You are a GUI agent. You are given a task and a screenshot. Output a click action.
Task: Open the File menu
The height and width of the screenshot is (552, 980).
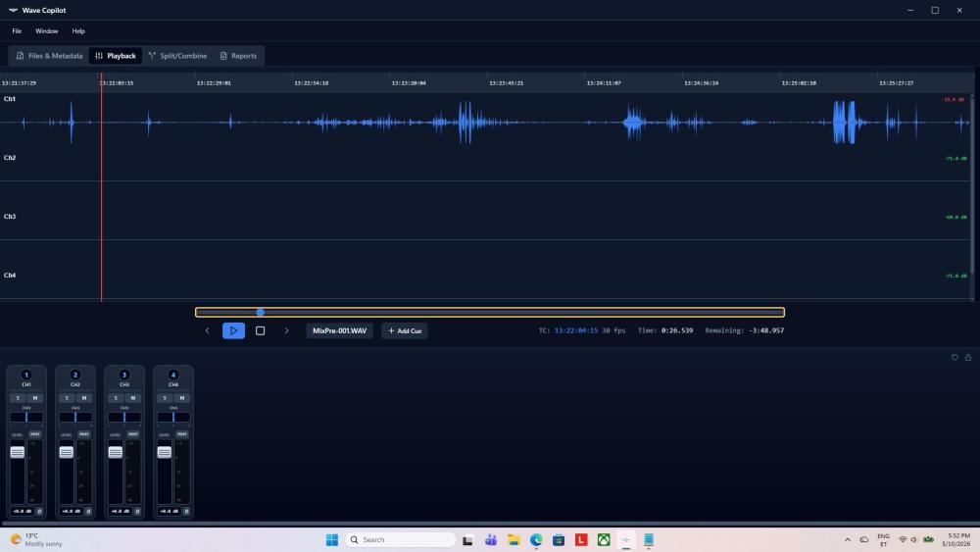tap(17, 30)
